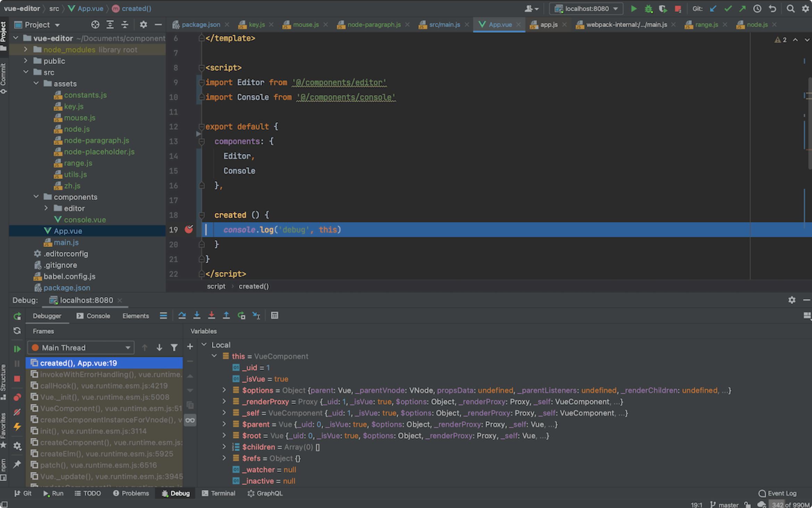Open View Breakpoints double red circle
Screen dimensions: 812x508
coord(17,397)
